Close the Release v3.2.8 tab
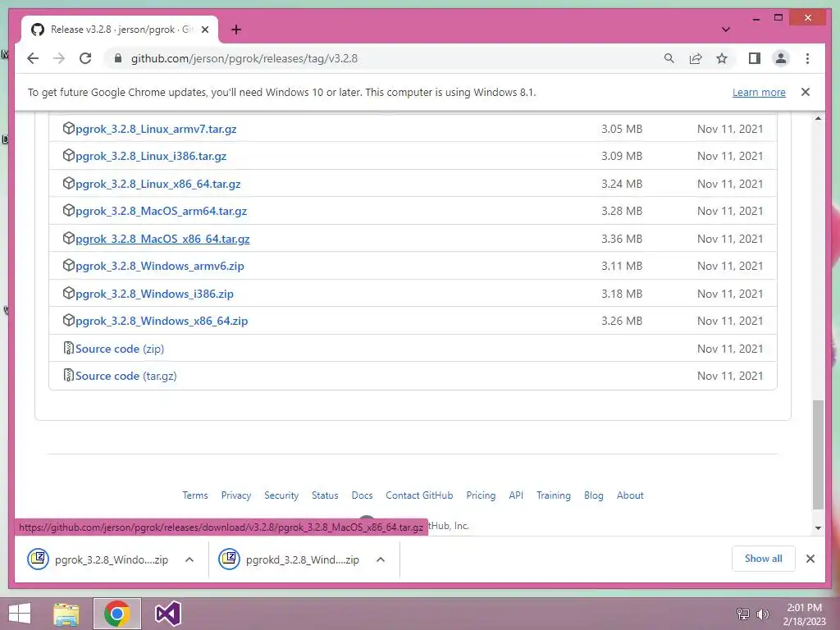840x630 pixels. pyautogui.click(x=204, y=30)
